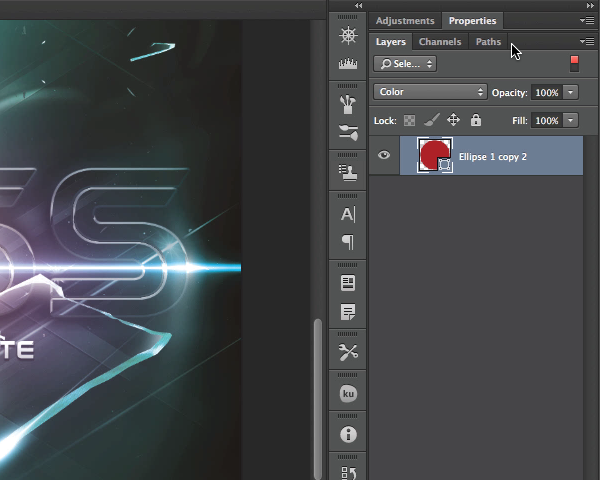
Task: Open the Layers panel flyout menu
Action: point(587,42)
